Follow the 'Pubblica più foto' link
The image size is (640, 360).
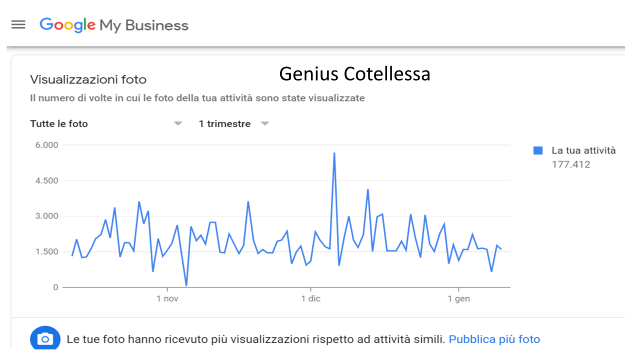click(494, 339)
